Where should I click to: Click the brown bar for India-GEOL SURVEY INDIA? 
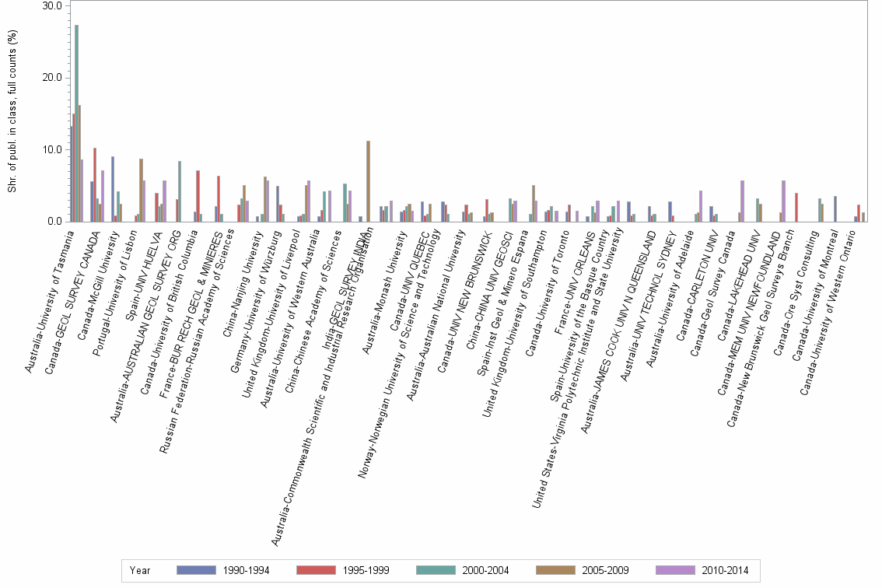(366, 179)
